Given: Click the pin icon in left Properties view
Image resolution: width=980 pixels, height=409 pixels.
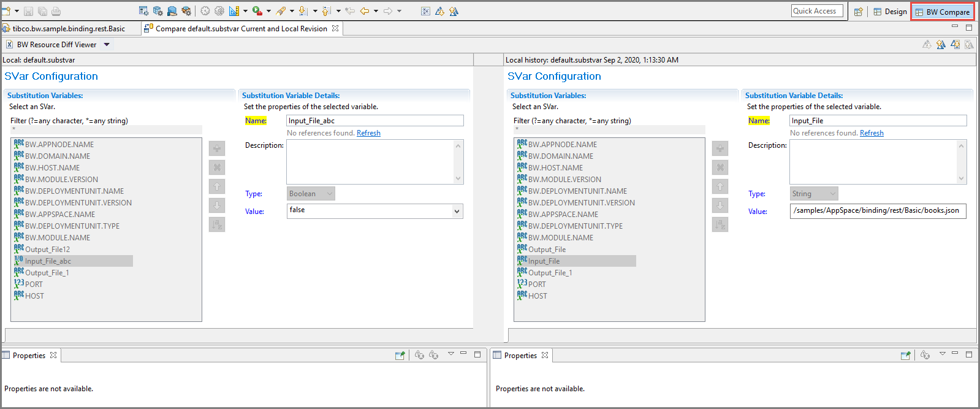Looking at the screenshot, I should click(x=400, y=355).
